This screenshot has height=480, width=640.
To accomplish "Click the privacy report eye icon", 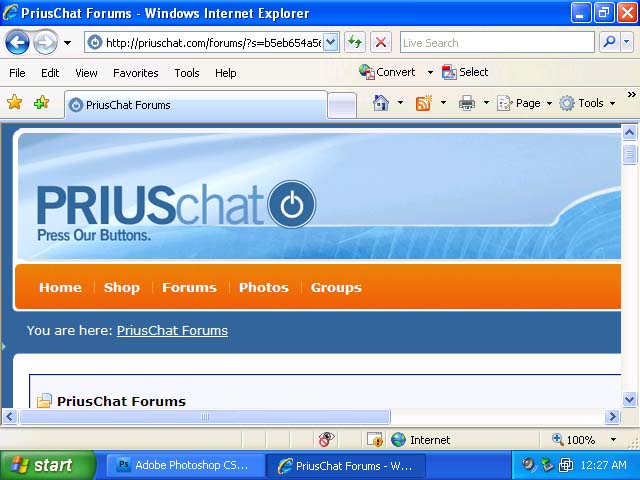I will click(326, 440).
